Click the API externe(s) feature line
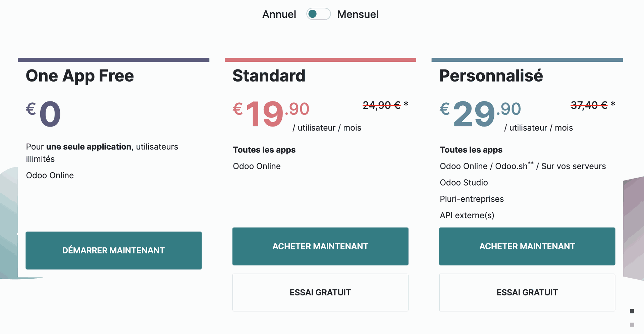This screenshot has width=644, height=334. 467,216
